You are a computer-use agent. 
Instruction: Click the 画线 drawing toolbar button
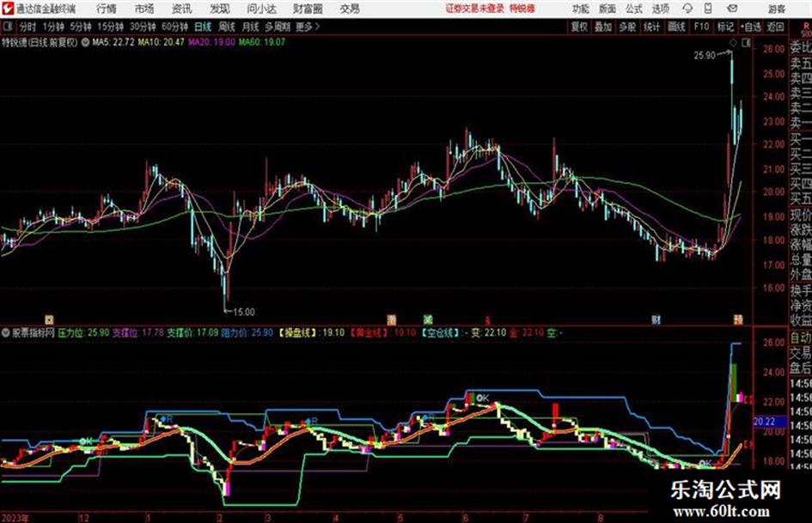coord(676,27)
